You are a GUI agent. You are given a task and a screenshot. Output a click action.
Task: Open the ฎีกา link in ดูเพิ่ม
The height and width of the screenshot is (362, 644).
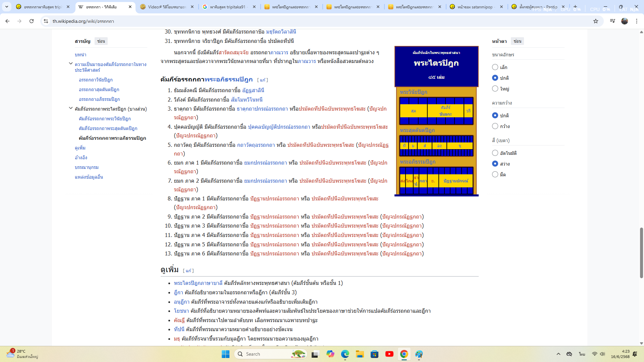[x=178, y=293]
